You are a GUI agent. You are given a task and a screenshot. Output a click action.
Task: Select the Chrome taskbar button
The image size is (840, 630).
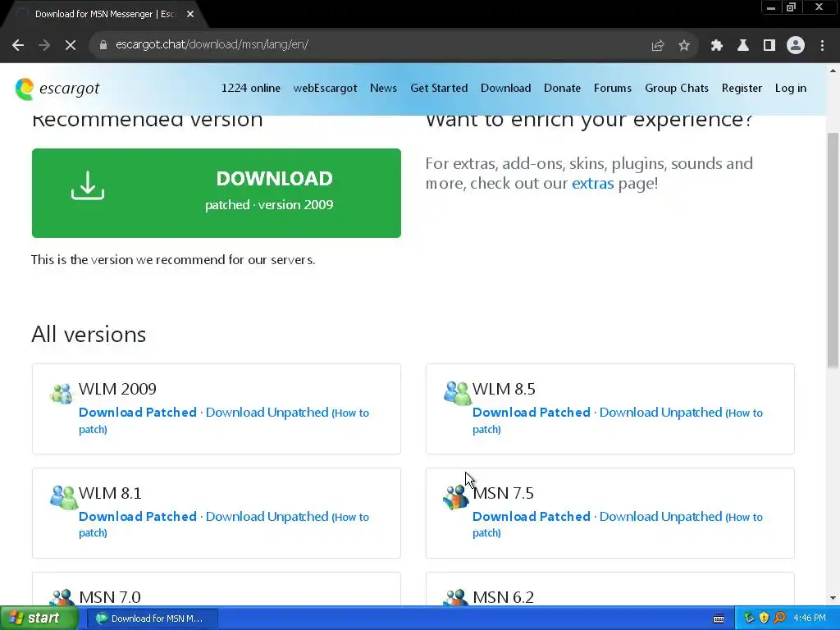pyautogui.click(x=152, y=619)
